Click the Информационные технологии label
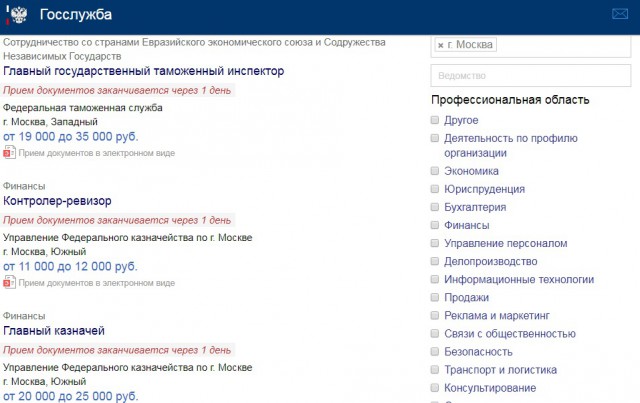This screenshot has height=403, width=640. 519,279
